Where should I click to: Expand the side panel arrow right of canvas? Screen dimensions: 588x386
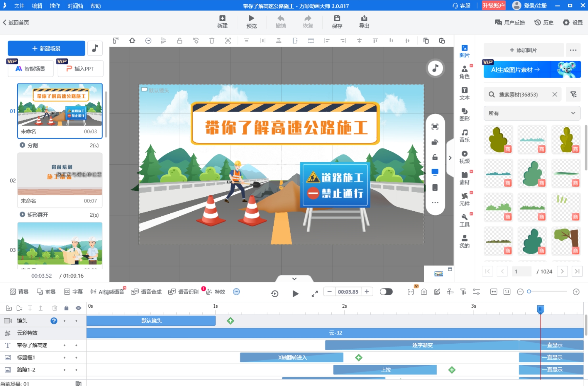pos(450,158)
